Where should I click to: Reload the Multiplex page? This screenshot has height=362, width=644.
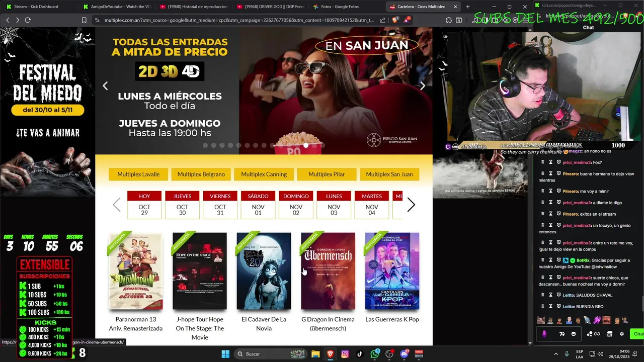coord(28,20)
